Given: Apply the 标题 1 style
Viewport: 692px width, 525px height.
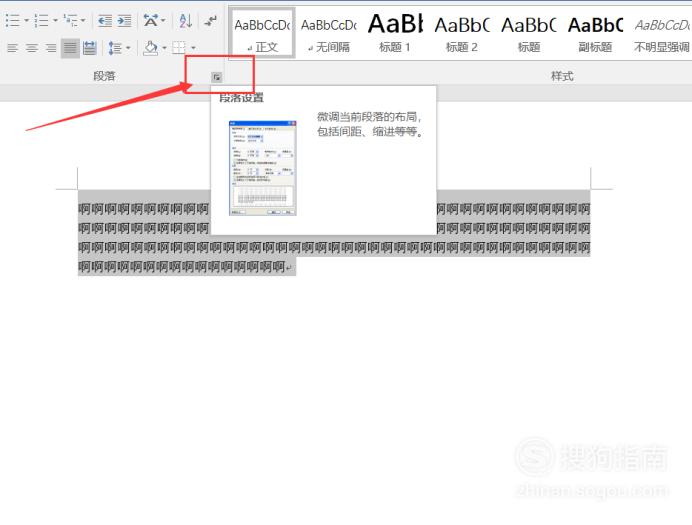Looking at the screenshot, I should point(395,34).
